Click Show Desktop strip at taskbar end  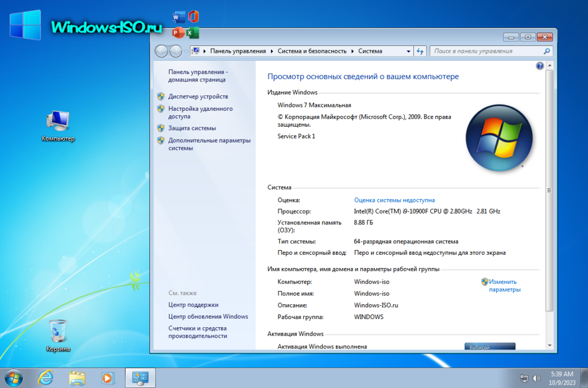(x=584, y=378)
